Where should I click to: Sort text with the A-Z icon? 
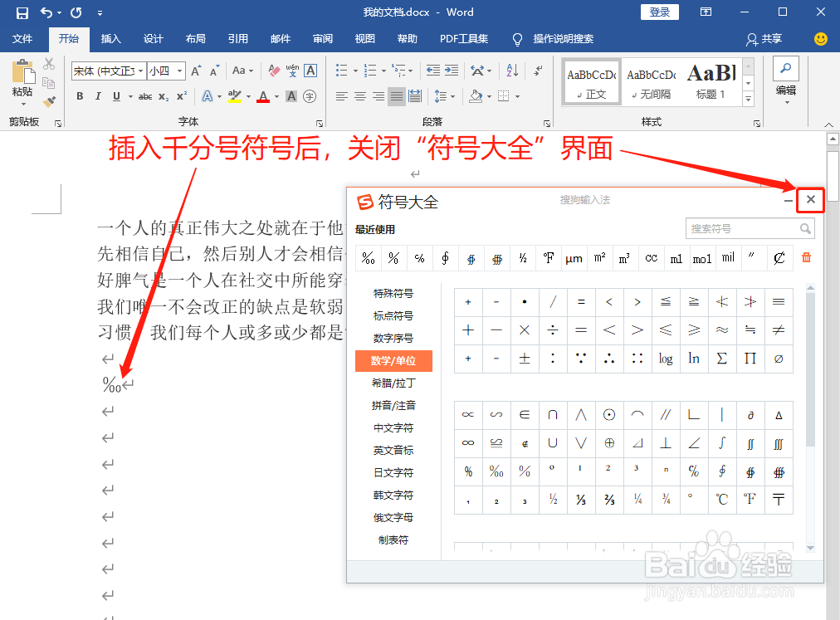point(512,71)
